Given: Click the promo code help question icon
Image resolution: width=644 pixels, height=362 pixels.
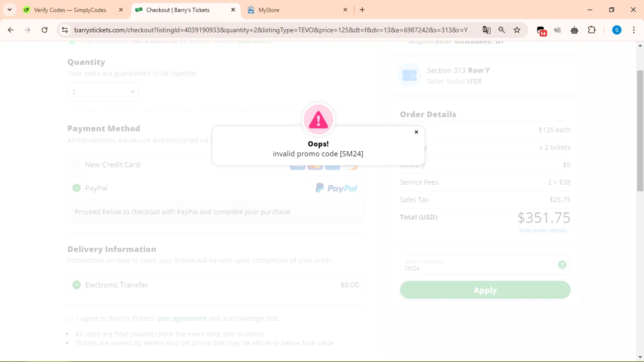Looking at the screenshot, I should click(562, 265).
